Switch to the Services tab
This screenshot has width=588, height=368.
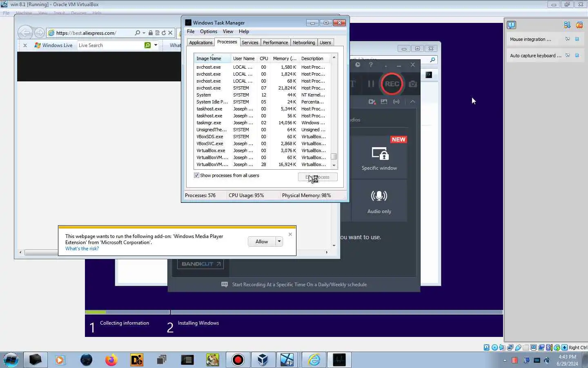[x=250, y=43]
